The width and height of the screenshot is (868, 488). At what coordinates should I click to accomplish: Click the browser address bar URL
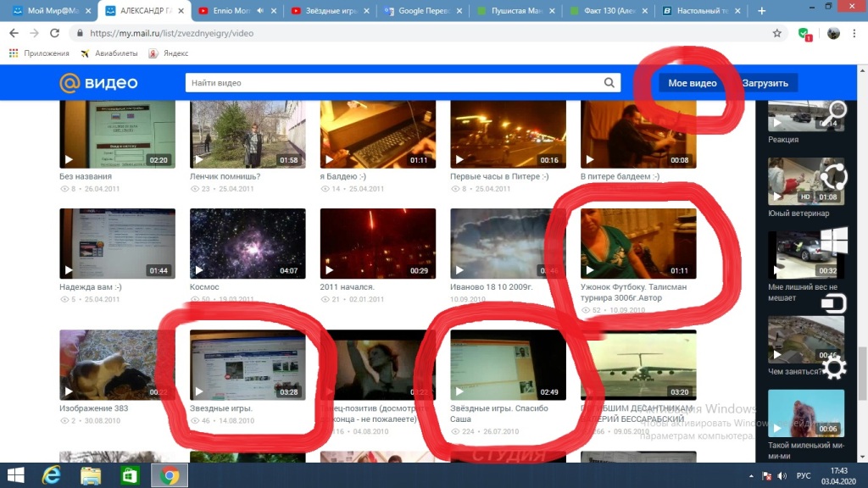pos(171,33)
